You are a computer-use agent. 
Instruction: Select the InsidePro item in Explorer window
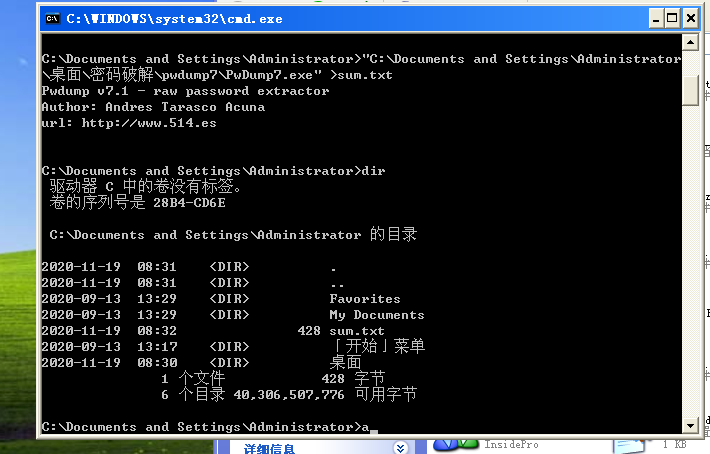tap(511, 444)
